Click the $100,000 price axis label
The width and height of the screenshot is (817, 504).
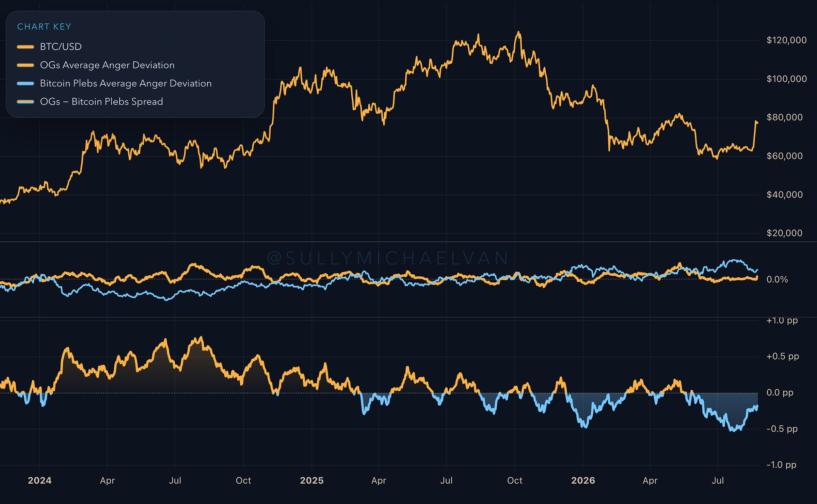(786, 79)
